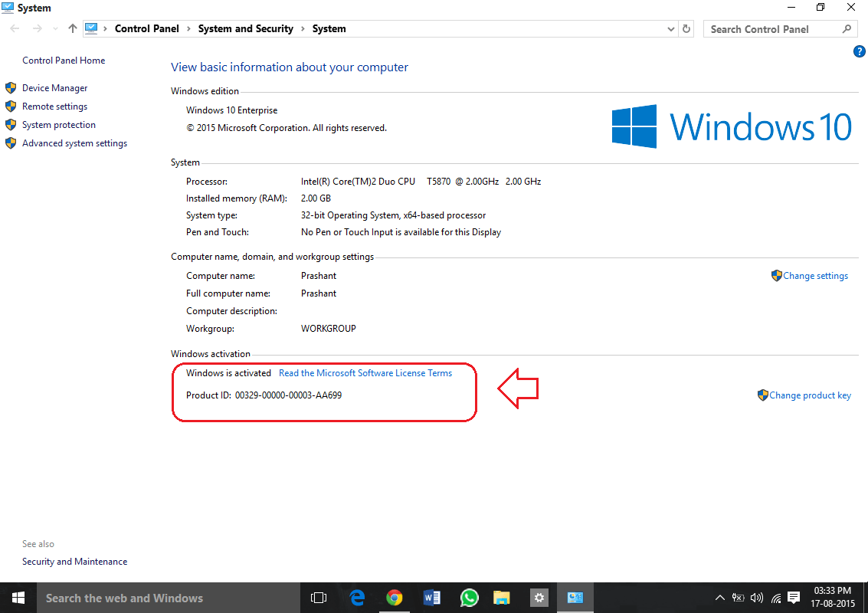Expand the chevron after Control Panel breadcrumb

tap(188, 29)
